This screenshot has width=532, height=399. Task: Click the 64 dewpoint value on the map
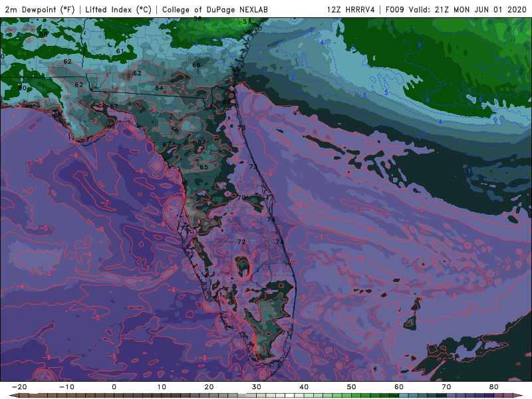click(159, 88)
